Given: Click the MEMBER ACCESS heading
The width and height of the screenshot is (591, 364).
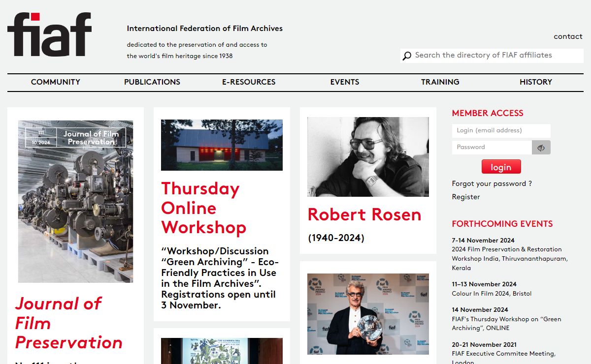Looking at the screenshot, I should [488, 113].
